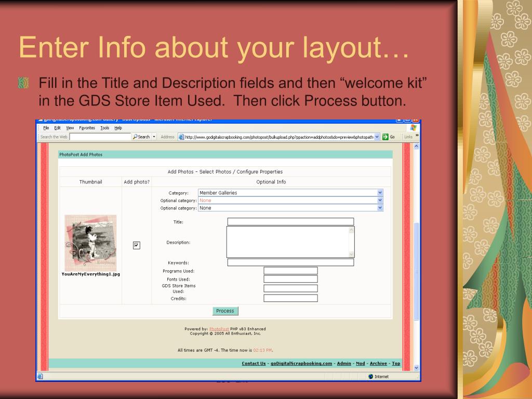
Task: Click the Programs Used input field
Action: tap(290, 270)
